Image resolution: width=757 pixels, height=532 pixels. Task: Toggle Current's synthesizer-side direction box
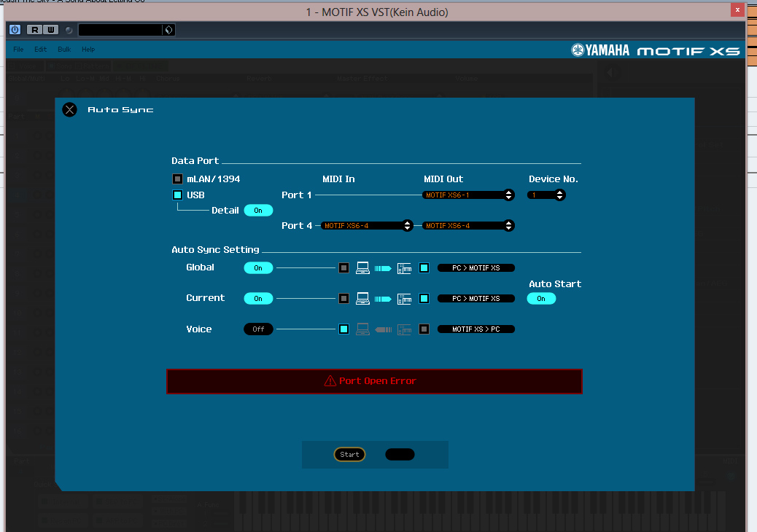pyautogui.click(x=424, y=299)
